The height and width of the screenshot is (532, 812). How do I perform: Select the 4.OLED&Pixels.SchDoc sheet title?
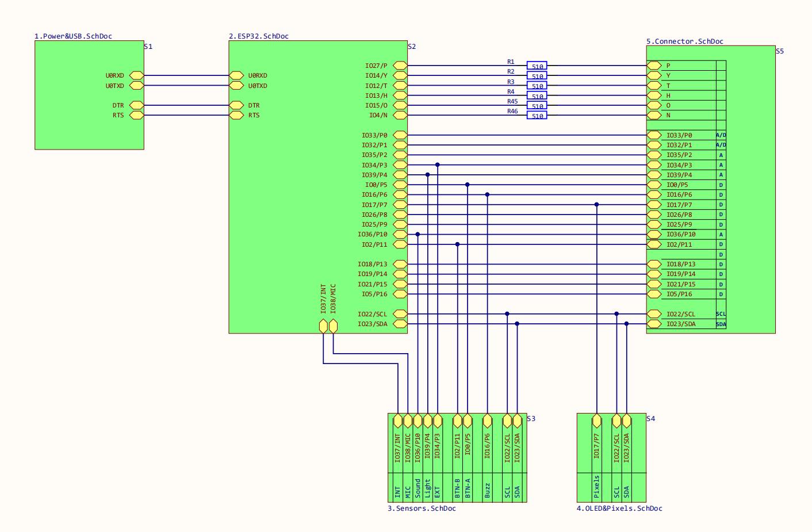click(x=619, y=508)
